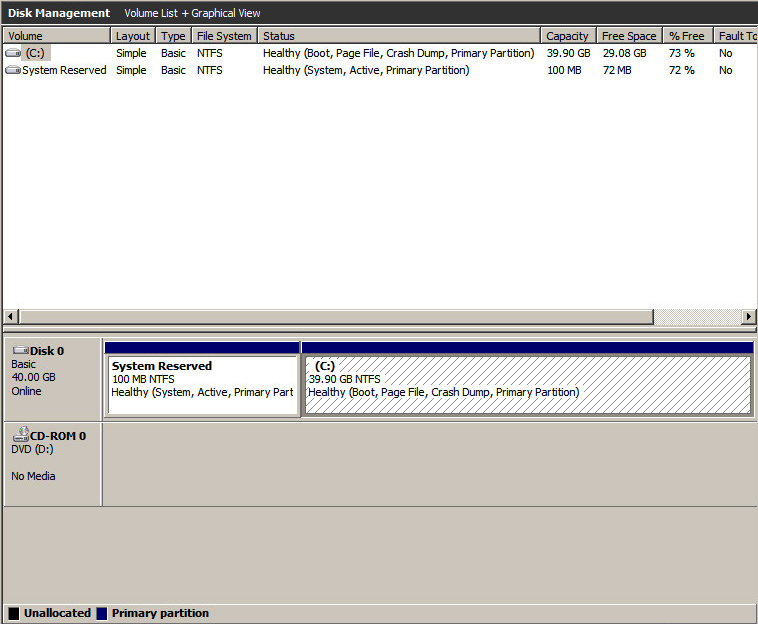Viewport: 758px width, 624px height.
Task: Select the Disk 0 label
Action: (47, 351)
